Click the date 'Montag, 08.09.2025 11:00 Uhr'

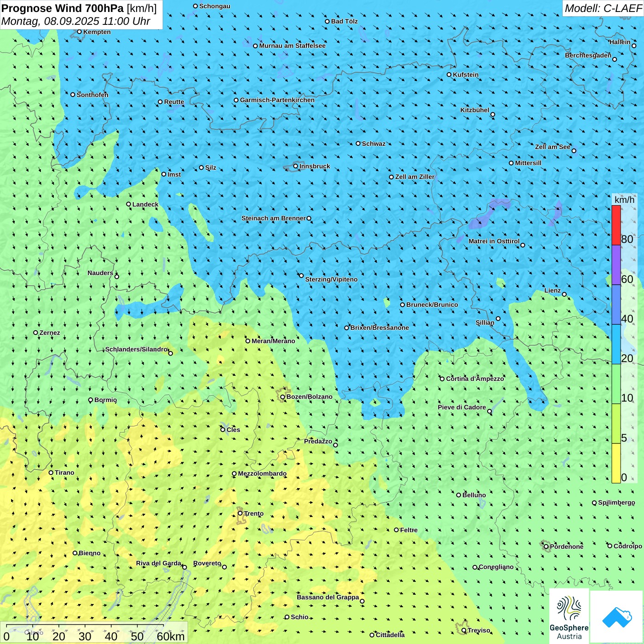76,21
